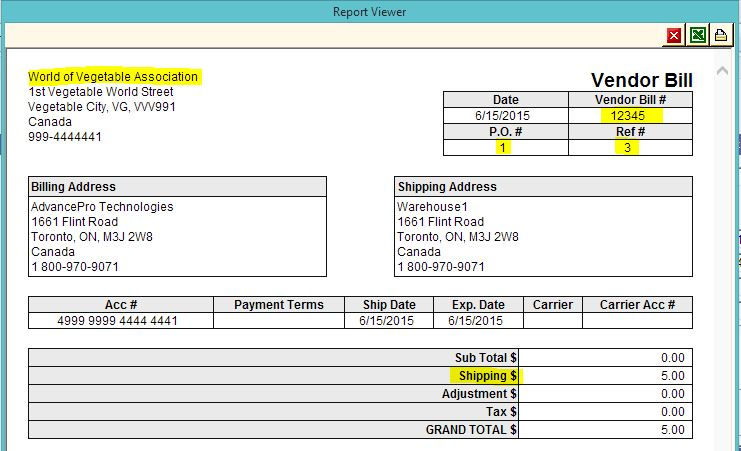
Task: Select the World of Vegetable Association text
Action: (113, 77)
